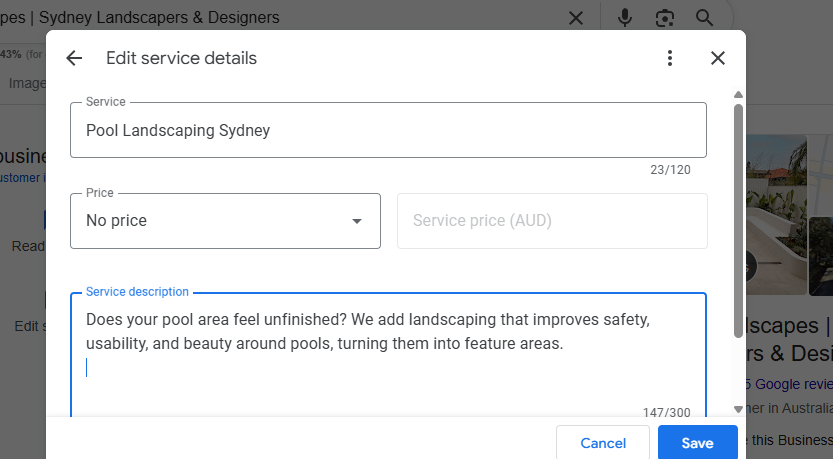Click the dialog scrollbar down arrow
Screen dimensions: 833x459
738,409
